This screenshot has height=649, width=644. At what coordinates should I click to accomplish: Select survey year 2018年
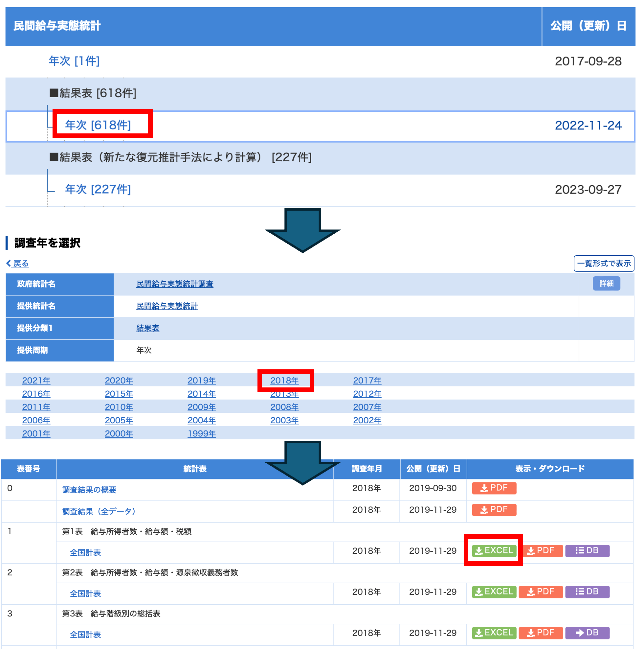pos(284,381)
